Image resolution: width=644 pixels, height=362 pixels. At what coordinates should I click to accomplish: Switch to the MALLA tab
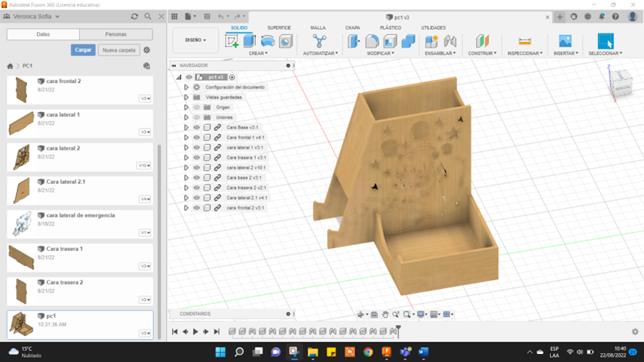(318, 28)
